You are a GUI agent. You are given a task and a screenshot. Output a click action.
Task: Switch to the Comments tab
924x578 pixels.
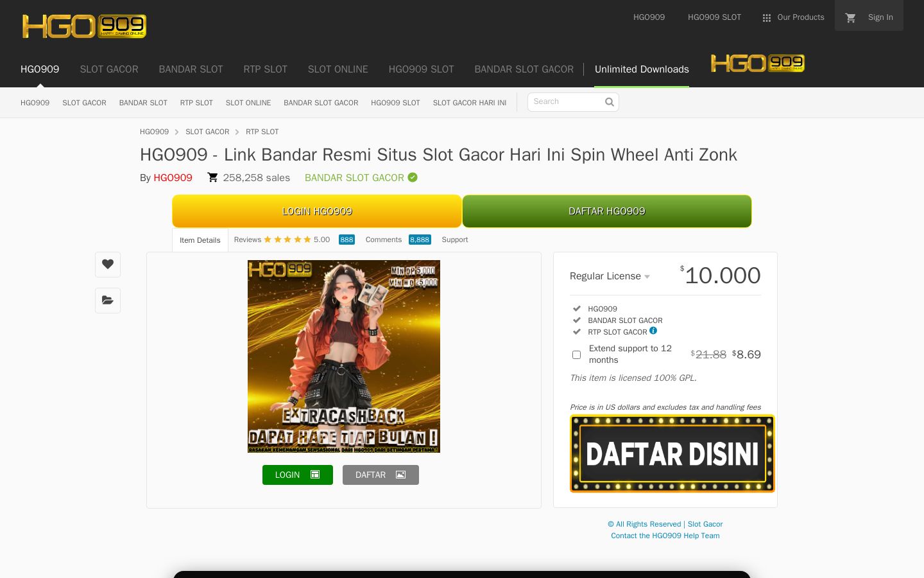click(x=384, y=240)
